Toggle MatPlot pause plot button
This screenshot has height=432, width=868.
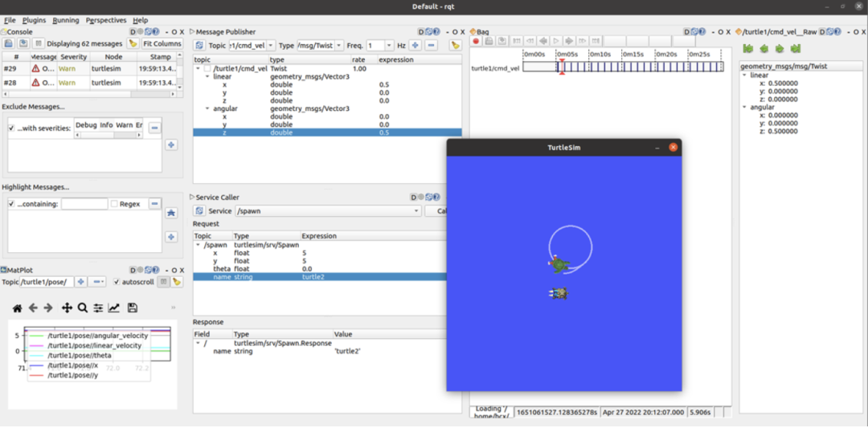[x=162, y=282]
